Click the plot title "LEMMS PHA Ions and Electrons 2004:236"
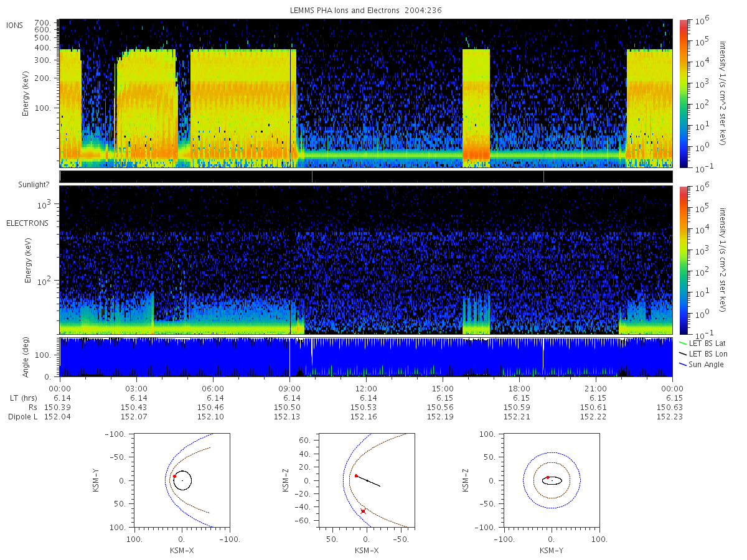The image size is (747, 560). (x=365, y=11)
